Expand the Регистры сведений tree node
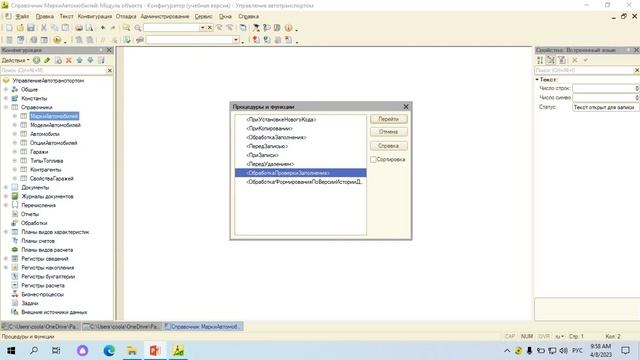The height and width of the screenshot is (360, 640). (x=6, y=259)
